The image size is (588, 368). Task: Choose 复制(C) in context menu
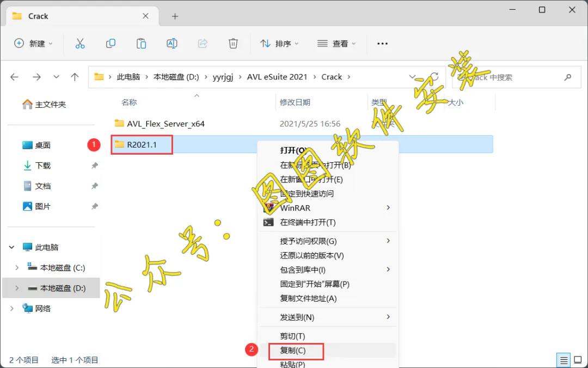[x=328, y=351]
